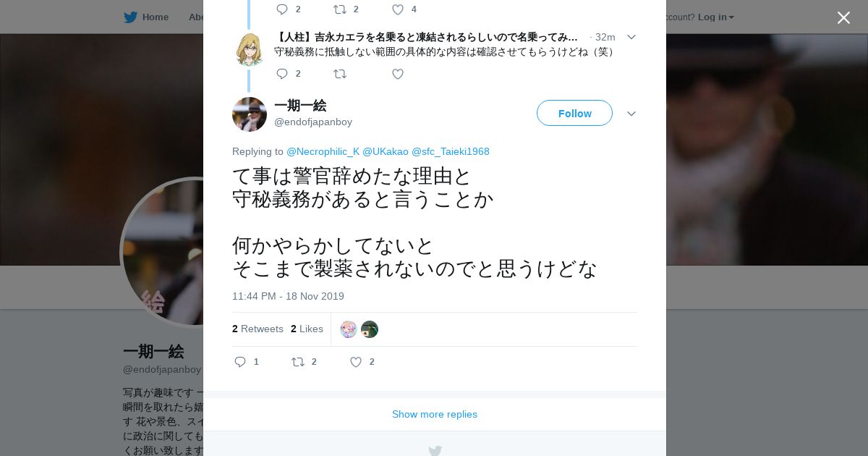Open the first liker's avatar thumbnail

click(x=349, y=329)
